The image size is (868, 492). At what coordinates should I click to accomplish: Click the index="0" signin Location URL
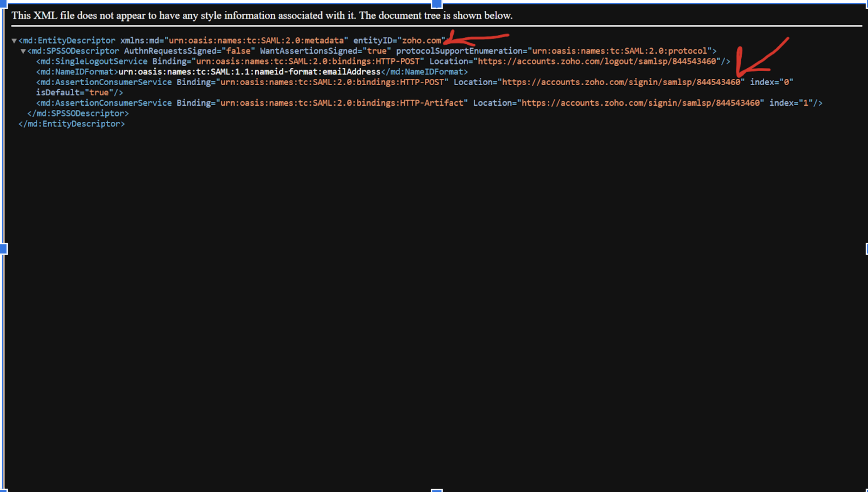tap(621, 82)
